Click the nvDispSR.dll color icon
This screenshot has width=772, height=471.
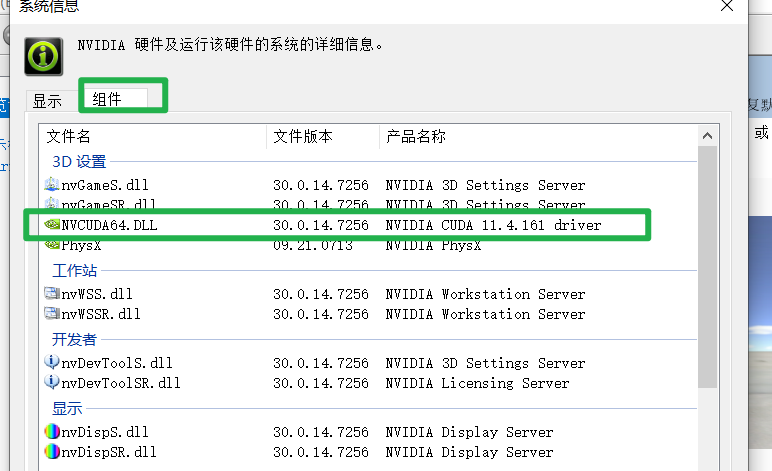click(x=52, y=451)
